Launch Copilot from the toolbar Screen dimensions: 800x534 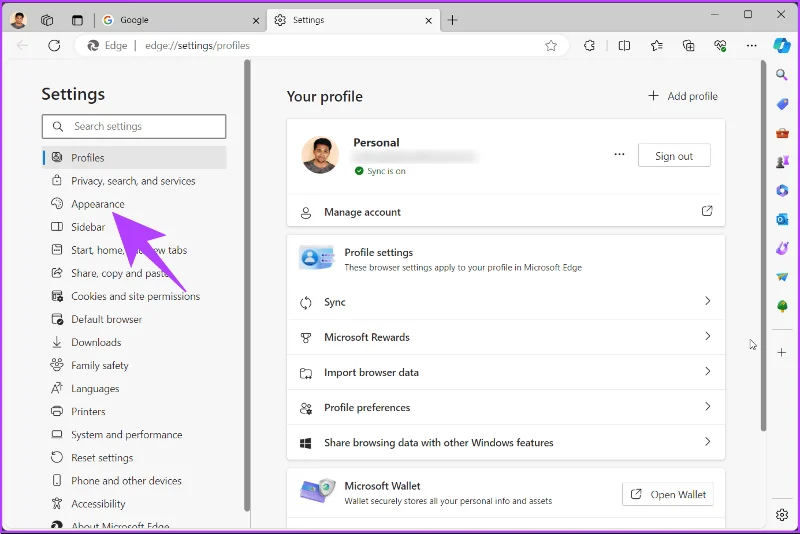coord(782,45)
